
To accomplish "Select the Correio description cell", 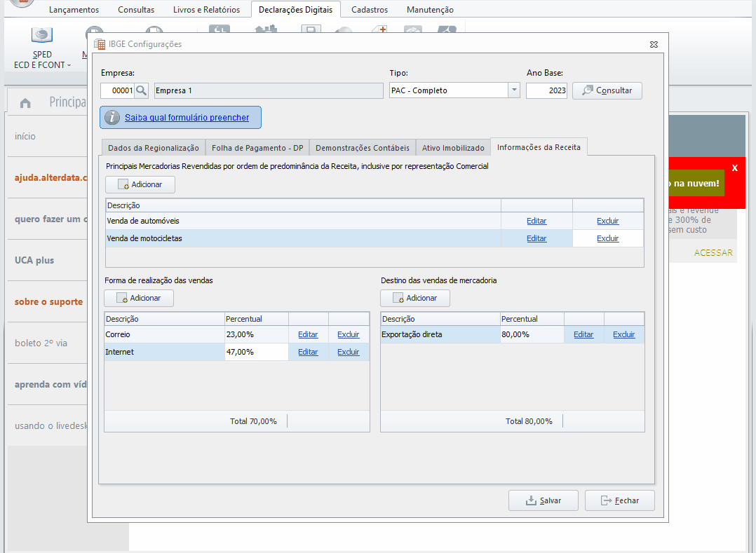I will click(x=164, y=334).
